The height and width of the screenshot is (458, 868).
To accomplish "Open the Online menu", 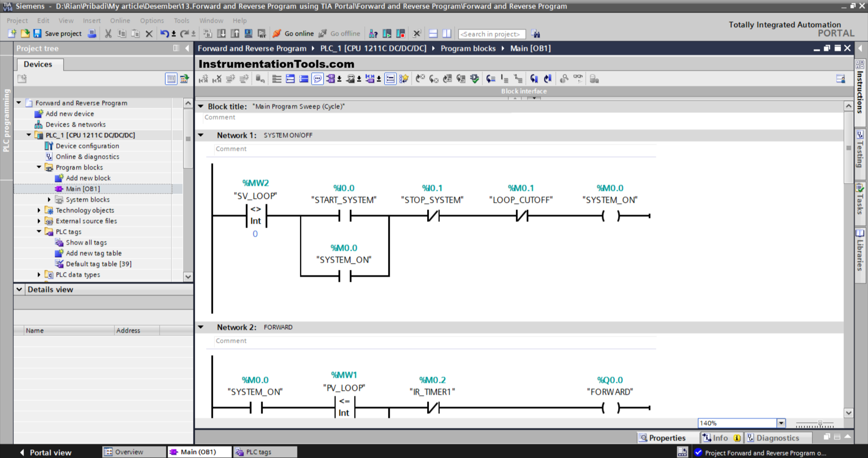I will [x=120, y=21].
